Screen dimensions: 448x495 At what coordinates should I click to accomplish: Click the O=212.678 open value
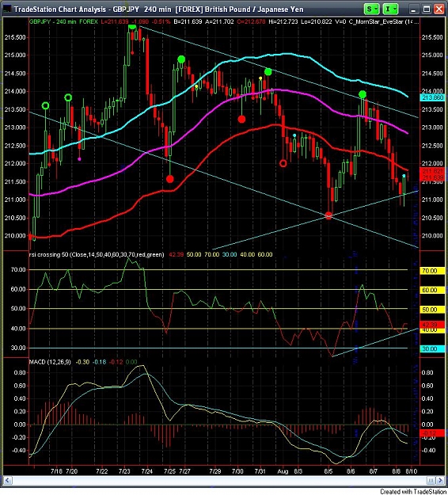[252, 21]
